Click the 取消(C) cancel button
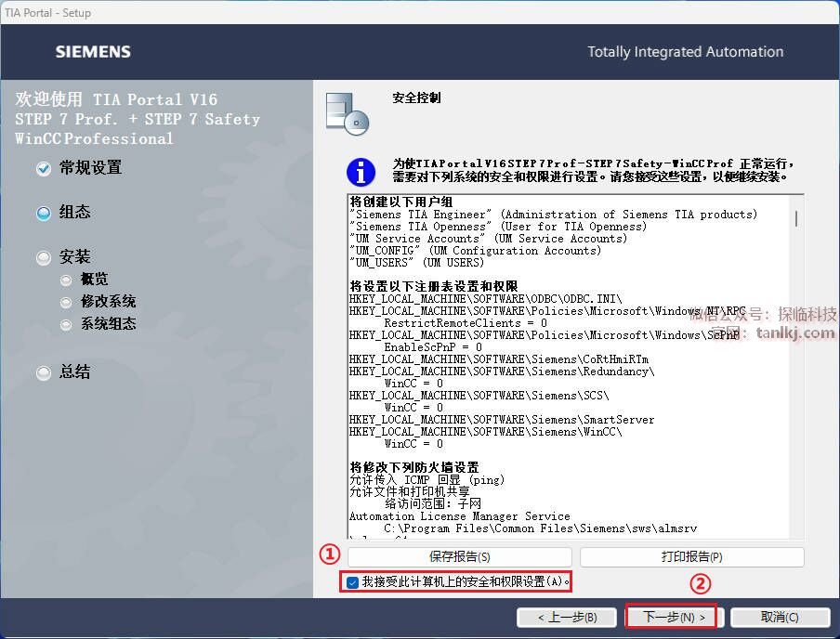 click(x=780, y=617)
